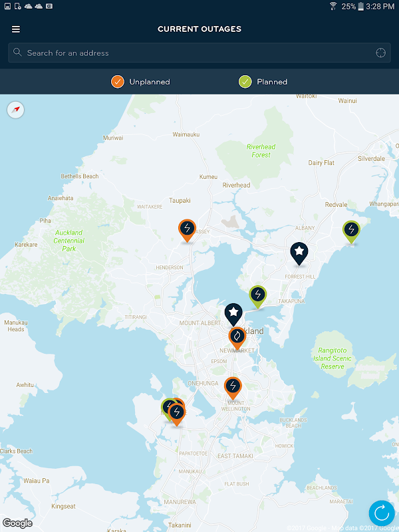Tap the Waimauku map label
Screen dimensions: 399x532
click(186, 134)
